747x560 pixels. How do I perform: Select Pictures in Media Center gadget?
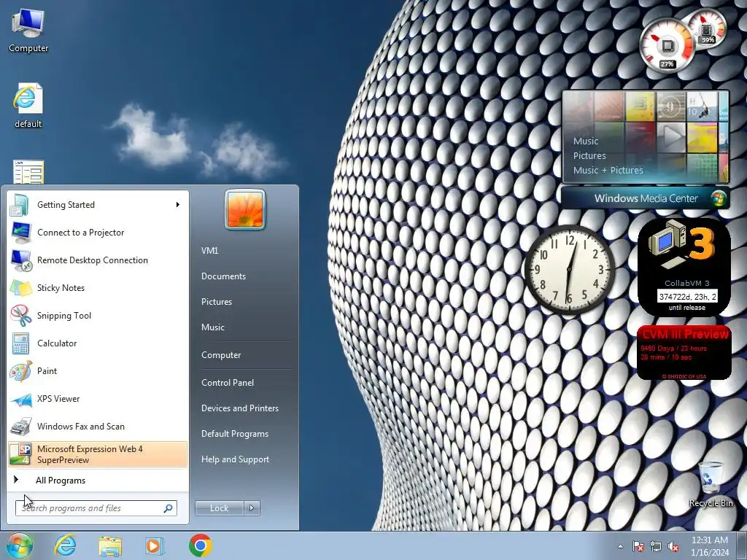coord(589,156)
